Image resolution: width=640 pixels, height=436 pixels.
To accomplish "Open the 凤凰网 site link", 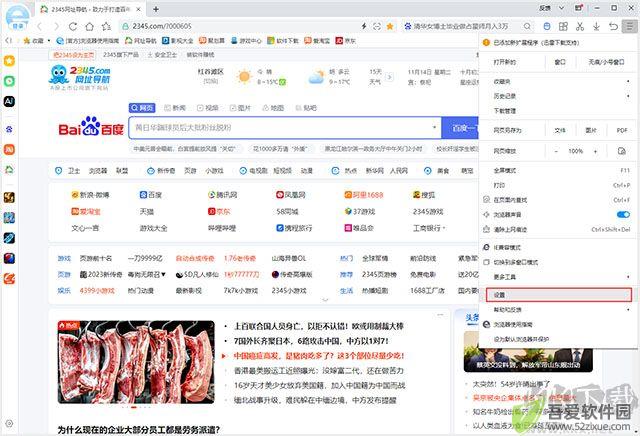I will pos(291,195).
